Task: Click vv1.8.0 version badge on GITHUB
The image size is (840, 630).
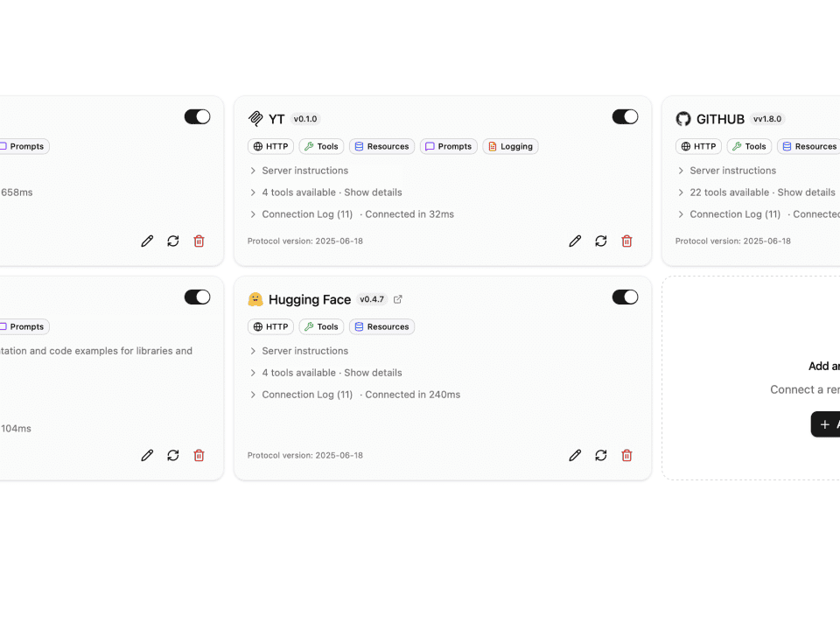Action: (767, 119)
